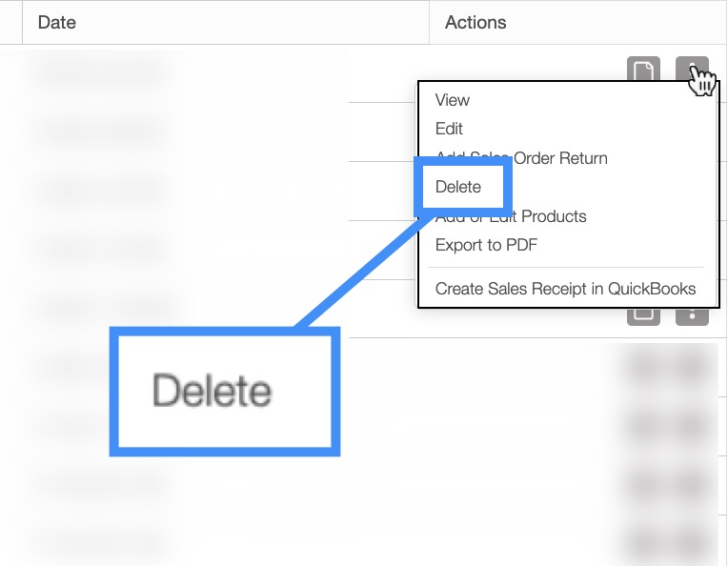
Task: Sort by the Date column header
Action: coord(57,22)
